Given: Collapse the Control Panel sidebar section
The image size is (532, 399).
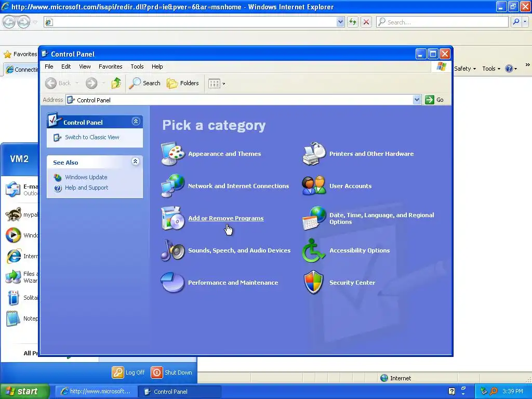Looking at the screenshot, I should pyautogui.click(x=136, y=122).
